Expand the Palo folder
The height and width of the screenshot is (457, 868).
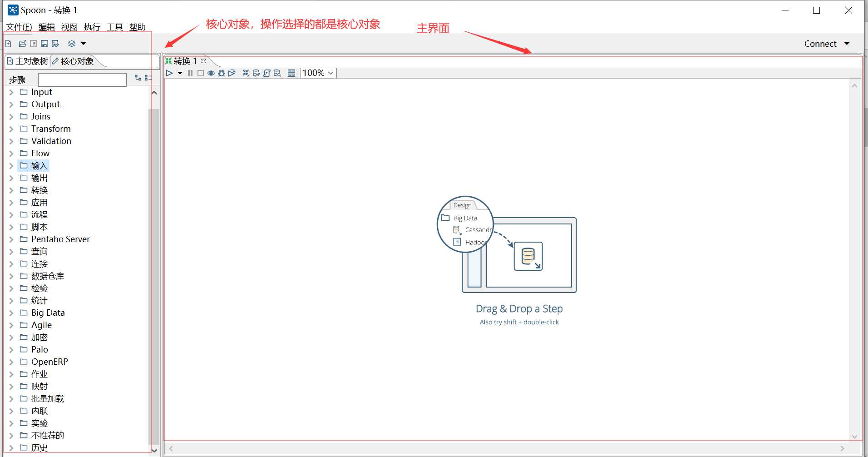coord(11,350)
